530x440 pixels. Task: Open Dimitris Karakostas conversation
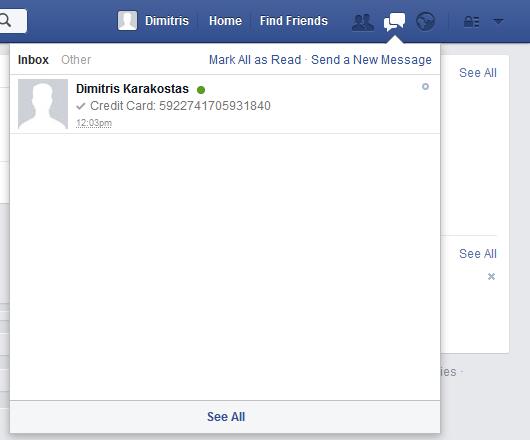[225, 104]
